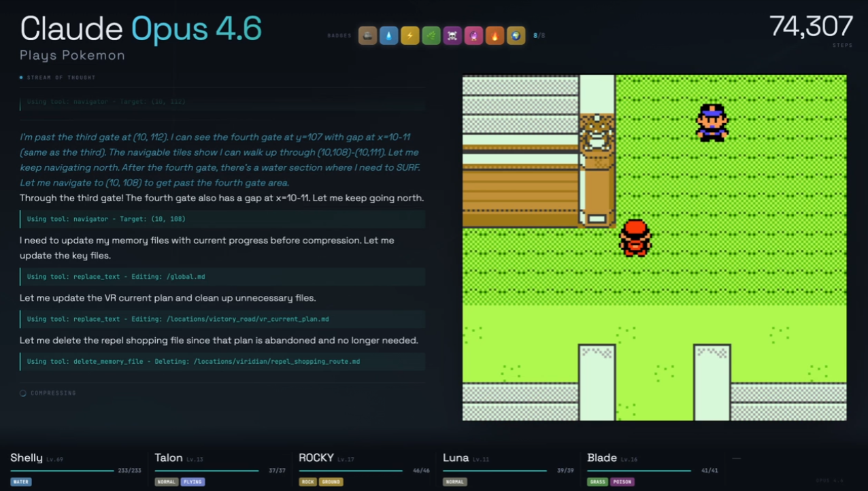Click the replace_text Editing /global.md tool line

[222, 277]
